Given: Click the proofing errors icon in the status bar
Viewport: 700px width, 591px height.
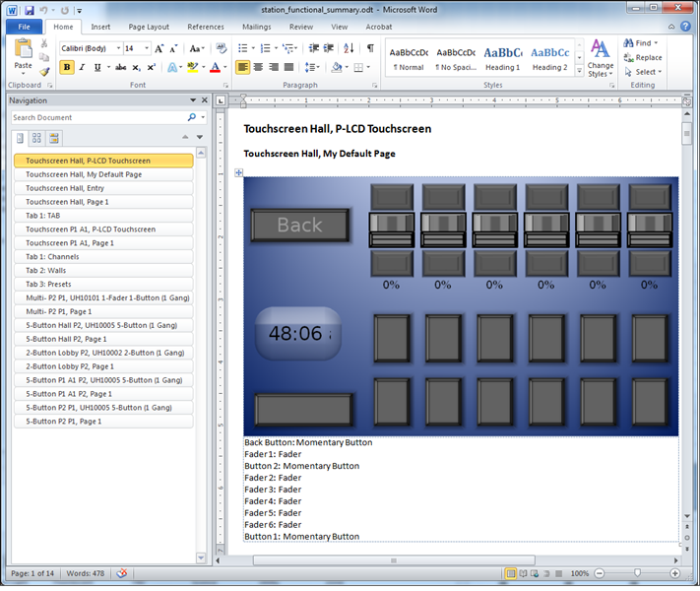Looking at the screenshot, I should (122, 573).
